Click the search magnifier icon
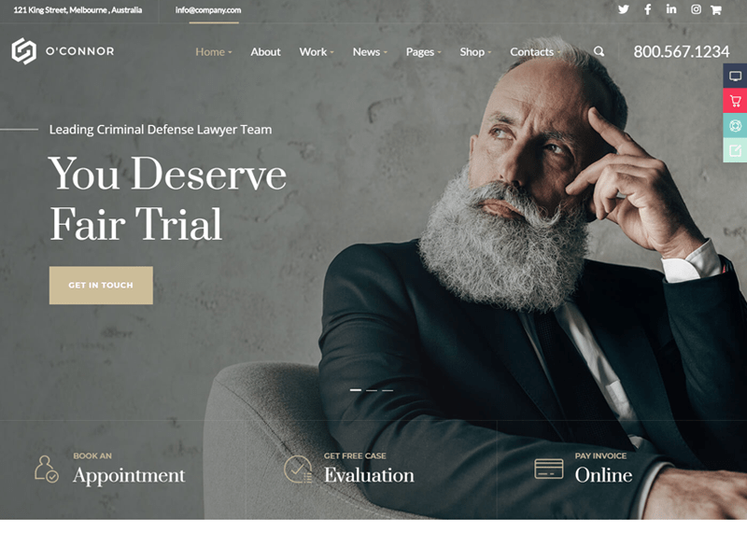The width and height of the screenshot is (747, 560). coord(599,51)
